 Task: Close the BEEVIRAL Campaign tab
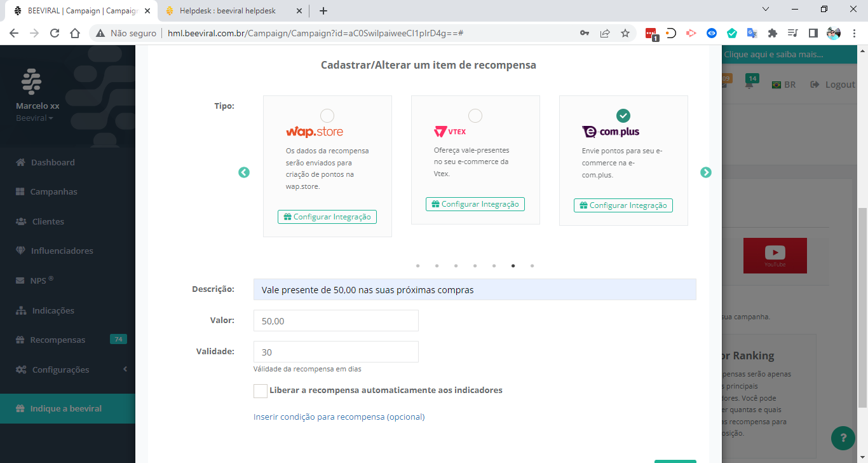[x=147, y=11]
